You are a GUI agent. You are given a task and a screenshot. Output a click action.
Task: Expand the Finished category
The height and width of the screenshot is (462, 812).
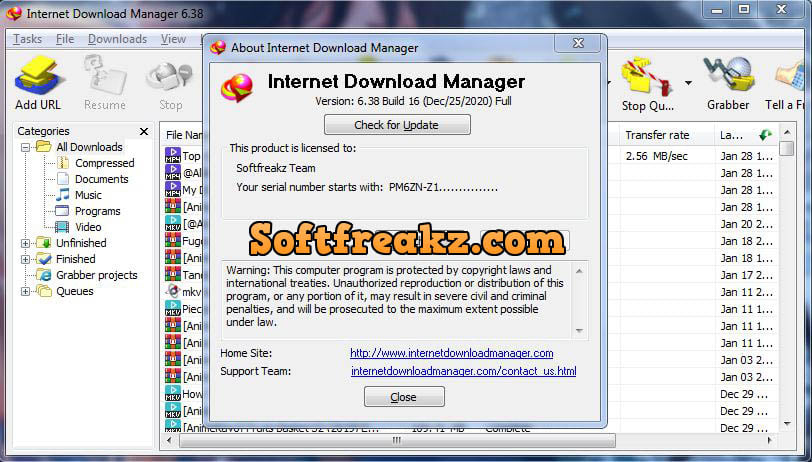click(x=25, y=259)
